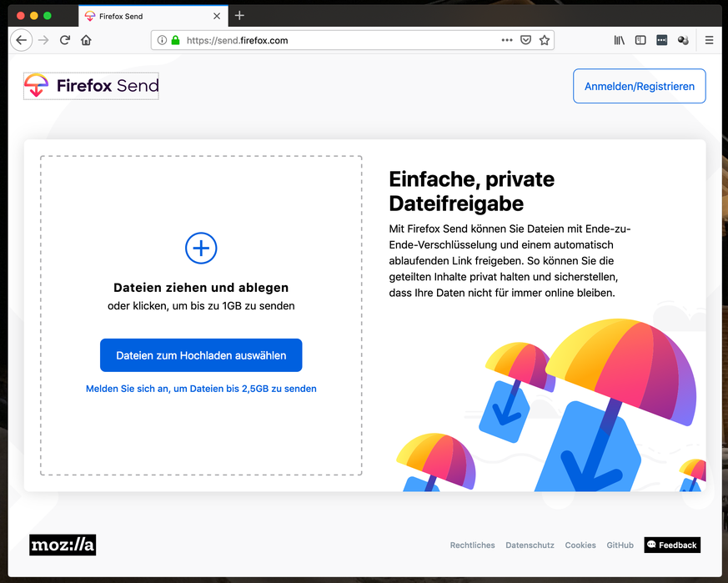The image size is (728, 583).
Task: Open page actions three-dot menu
Action: (507, 40)
